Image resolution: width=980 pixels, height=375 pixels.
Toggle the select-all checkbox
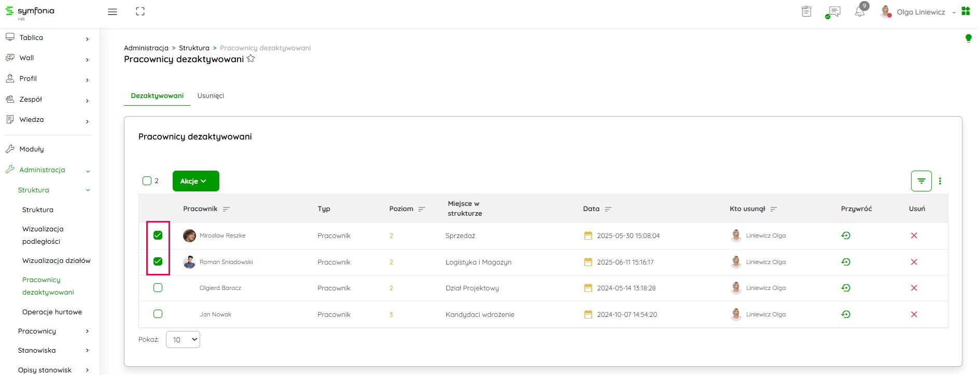(x=147, y=181)
